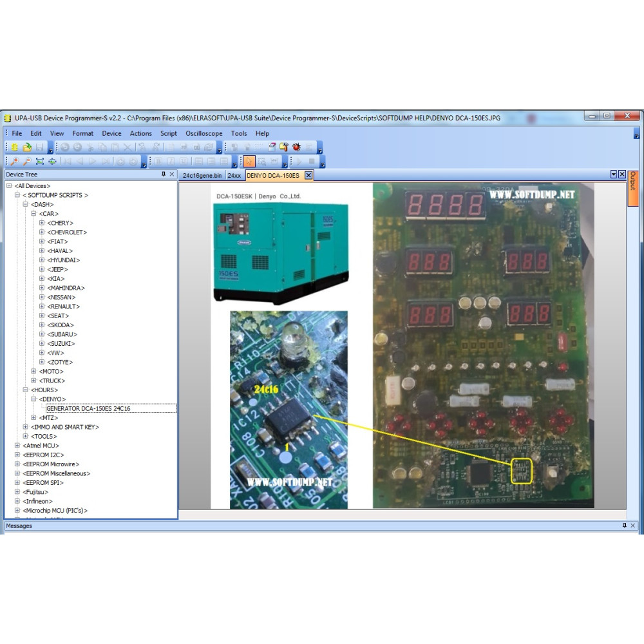Click the Italic formatting icon

[x=171, y=162]
